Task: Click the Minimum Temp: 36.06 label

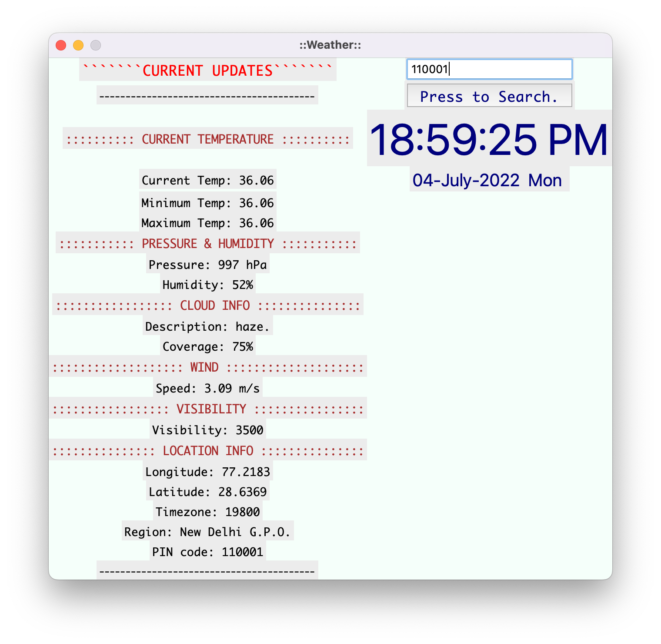Action: (208, 203)
